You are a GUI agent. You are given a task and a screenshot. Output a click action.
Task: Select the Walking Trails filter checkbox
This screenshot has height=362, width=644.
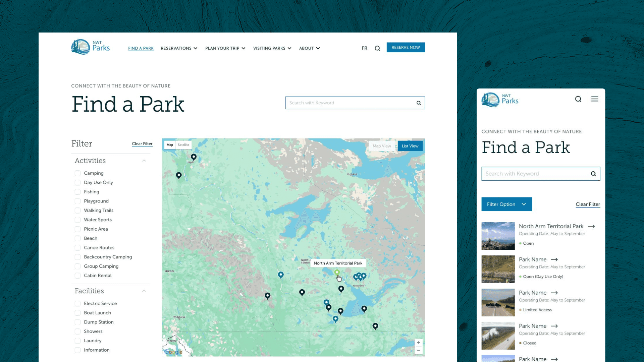(77, 210)
